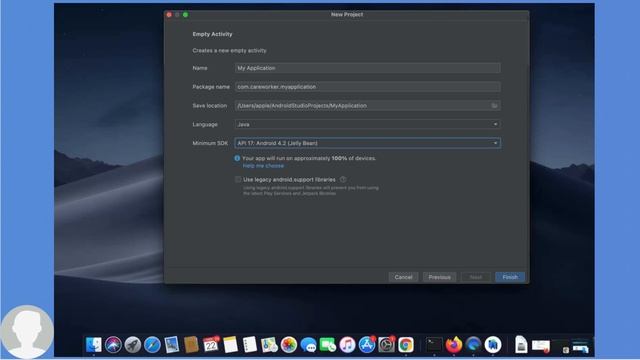
Task: Open Android Studio icon in dock
Action: pos(493,345)
